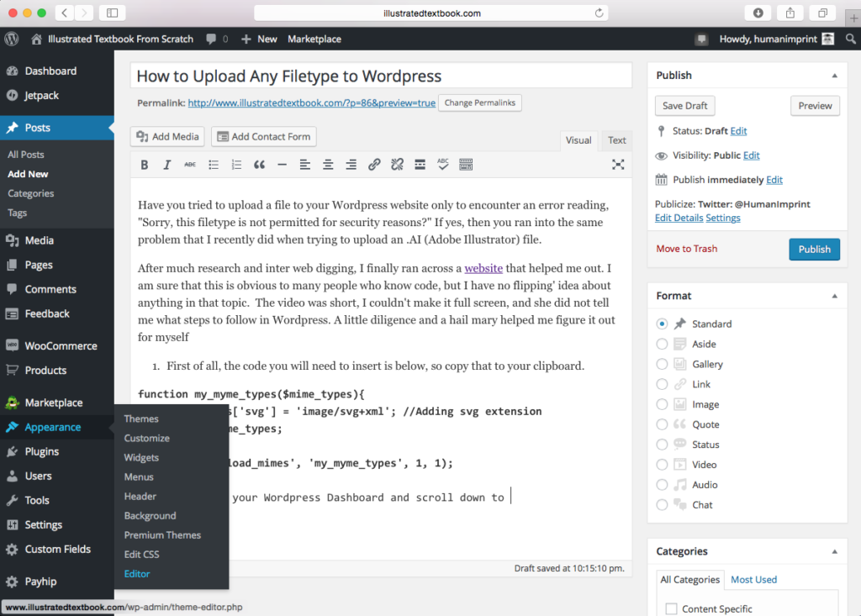Viewport: 861px width, 616px height.
Task: Check the Content Specific category checkbox
Action: click(x=669, y=608)
